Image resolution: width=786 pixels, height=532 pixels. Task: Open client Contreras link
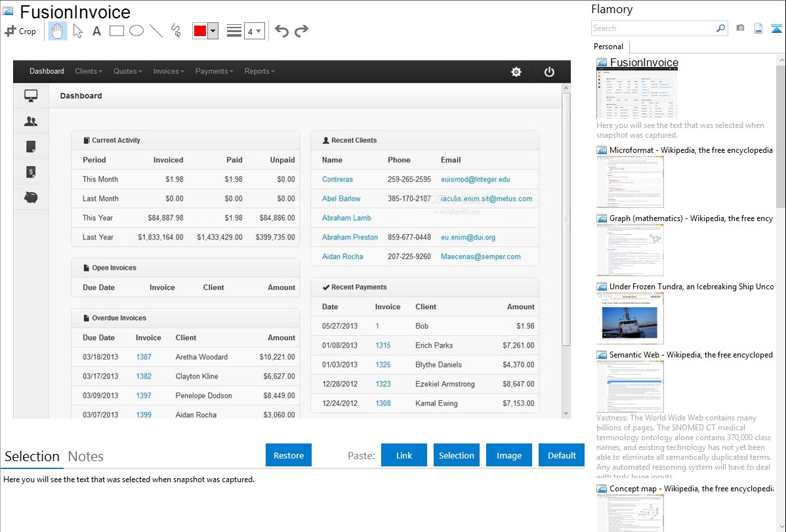tap(337, 180)
